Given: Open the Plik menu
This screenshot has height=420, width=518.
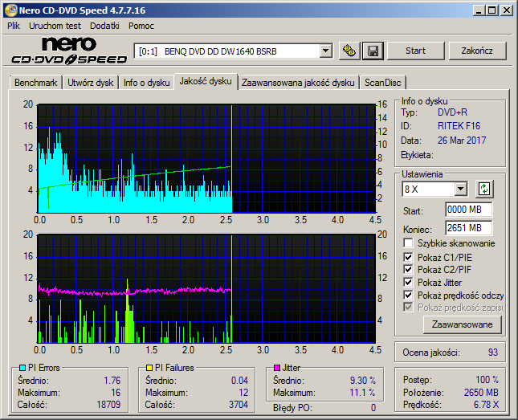Looking at the screenshot, I should coord(14,26).
